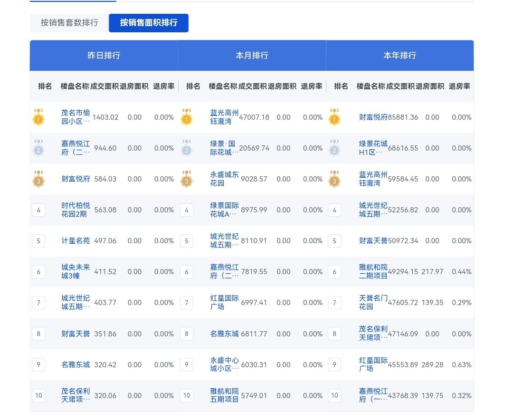The height and width of the screenshot is (420, 513).
Task: Click bronze medal icon in 昨日排行 column
Action: (38, 179)
